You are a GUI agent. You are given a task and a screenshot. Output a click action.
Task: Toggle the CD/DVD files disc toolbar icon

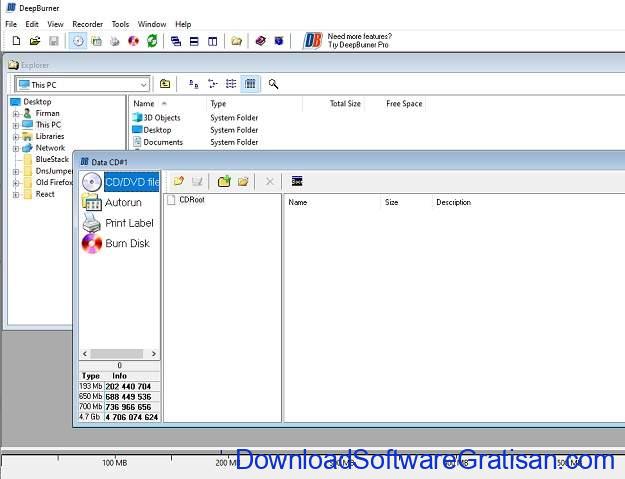point(78,41)
